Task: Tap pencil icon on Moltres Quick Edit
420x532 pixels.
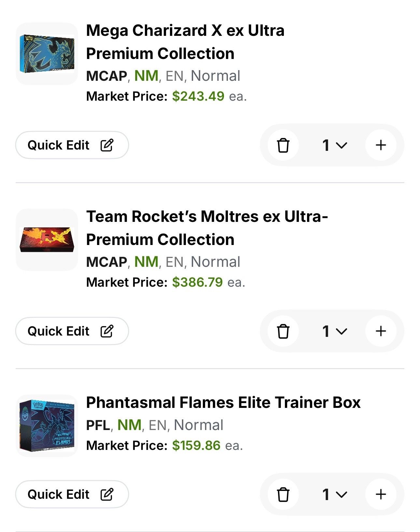Action: [x=107, y=331]
